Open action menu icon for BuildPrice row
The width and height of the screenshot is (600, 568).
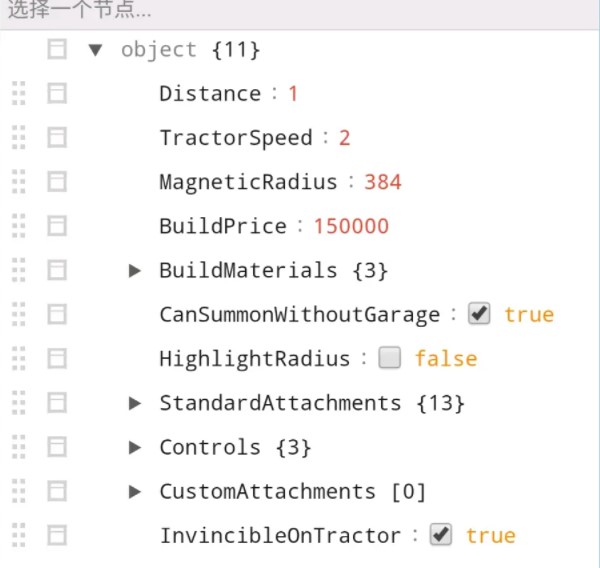tap(57, 226)
